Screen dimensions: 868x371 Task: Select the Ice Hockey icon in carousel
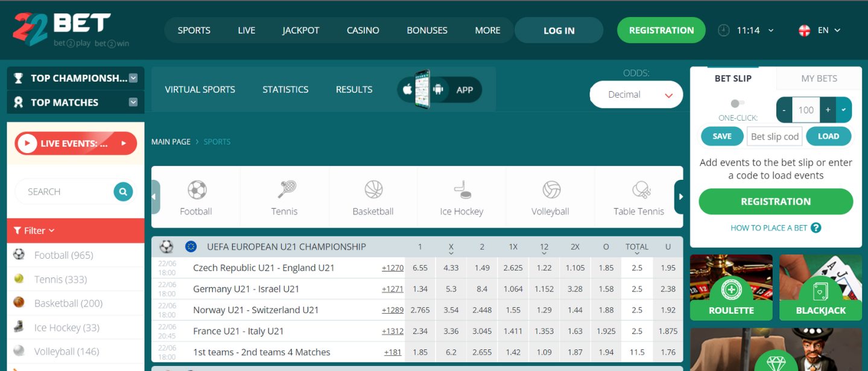[x=463, y=190]
